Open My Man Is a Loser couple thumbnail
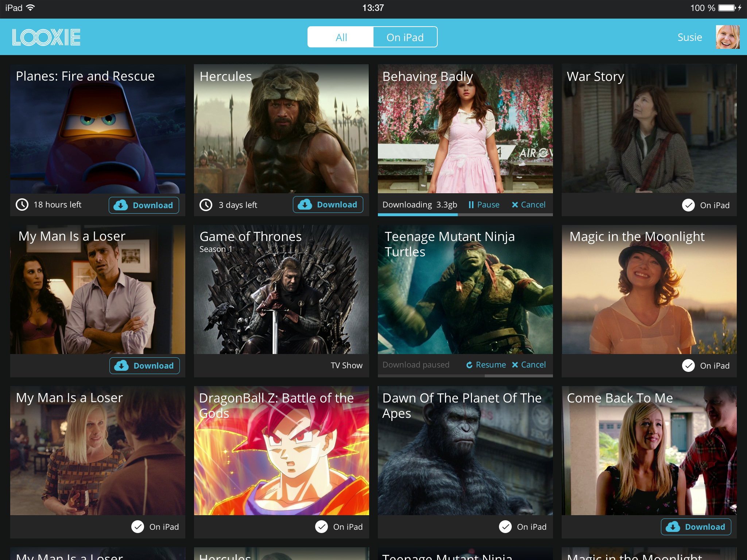 [x=98, y=289]
